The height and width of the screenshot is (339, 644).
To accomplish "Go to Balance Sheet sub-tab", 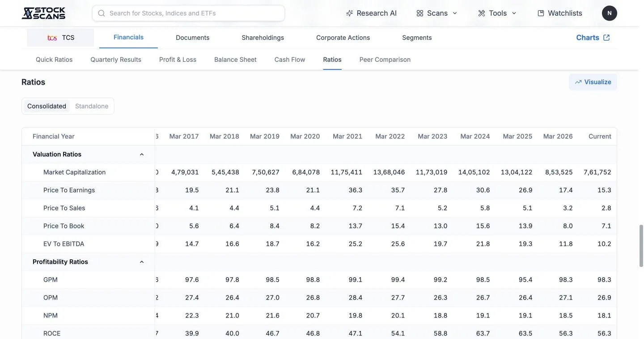I will [x=235, y=60].
